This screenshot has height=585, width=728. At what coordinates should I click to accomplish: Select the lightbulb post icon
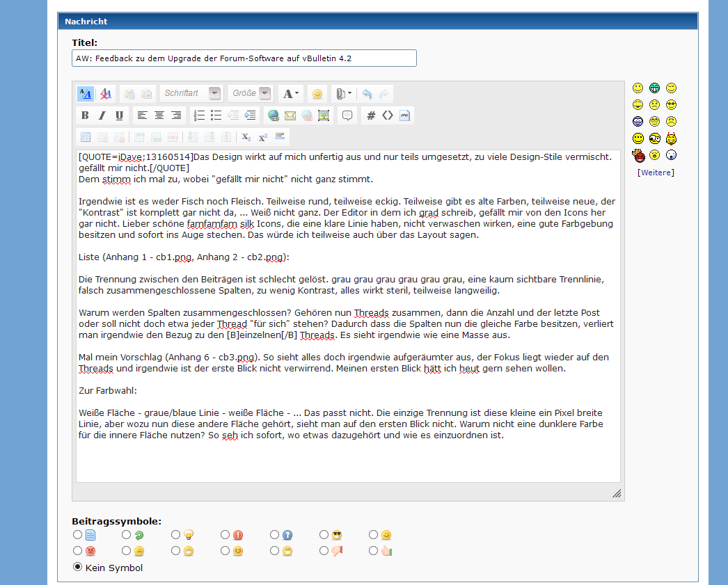click(189, 535)
